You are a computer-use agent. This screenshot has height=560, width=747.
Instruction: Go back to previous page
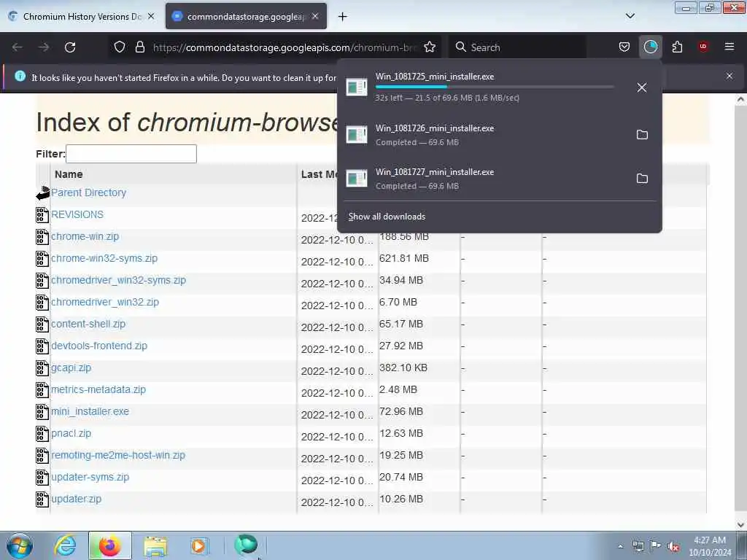coord(18,47)
